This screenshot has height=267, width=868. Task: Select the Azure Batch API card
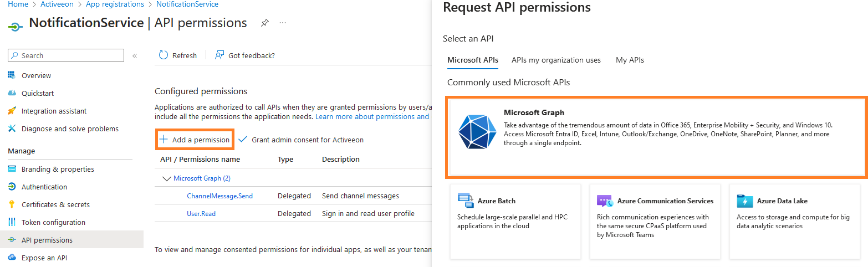coord(515,222)
